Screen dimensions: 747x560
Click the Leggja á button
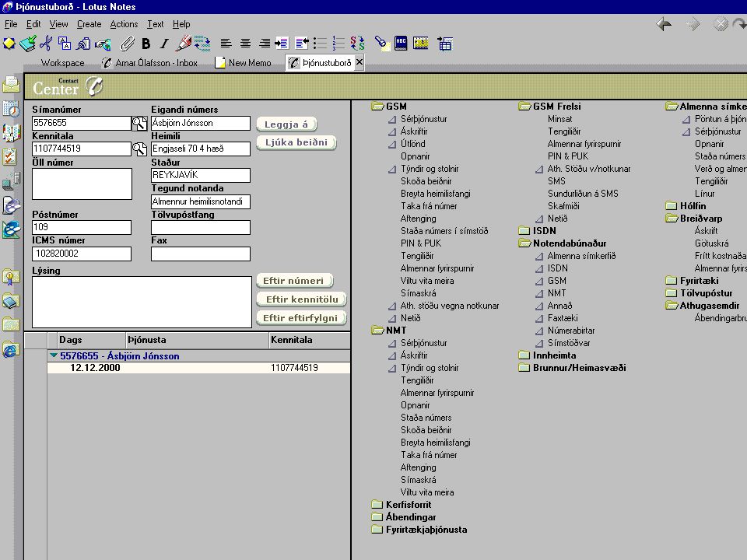[x=286, y=124]
